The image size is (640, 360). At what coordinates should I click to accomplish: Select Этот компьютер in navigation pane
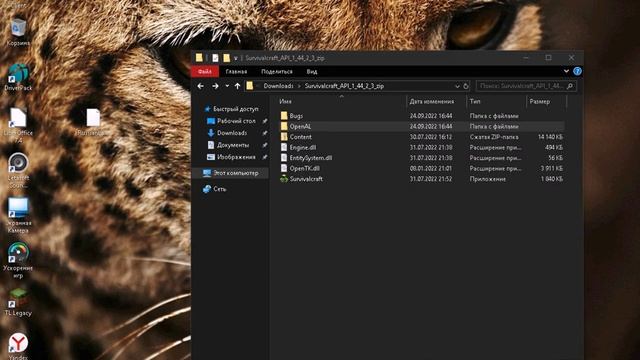coord(231,173)
